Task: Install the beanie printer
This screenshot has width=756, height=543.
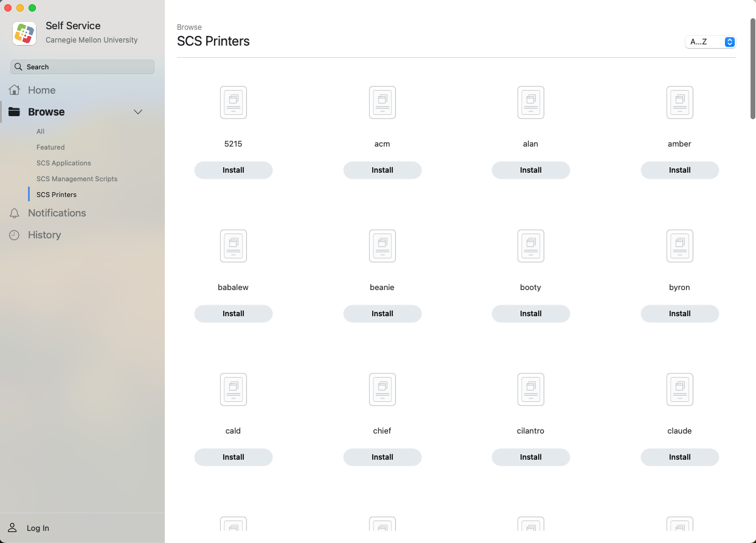Action: 383,314
